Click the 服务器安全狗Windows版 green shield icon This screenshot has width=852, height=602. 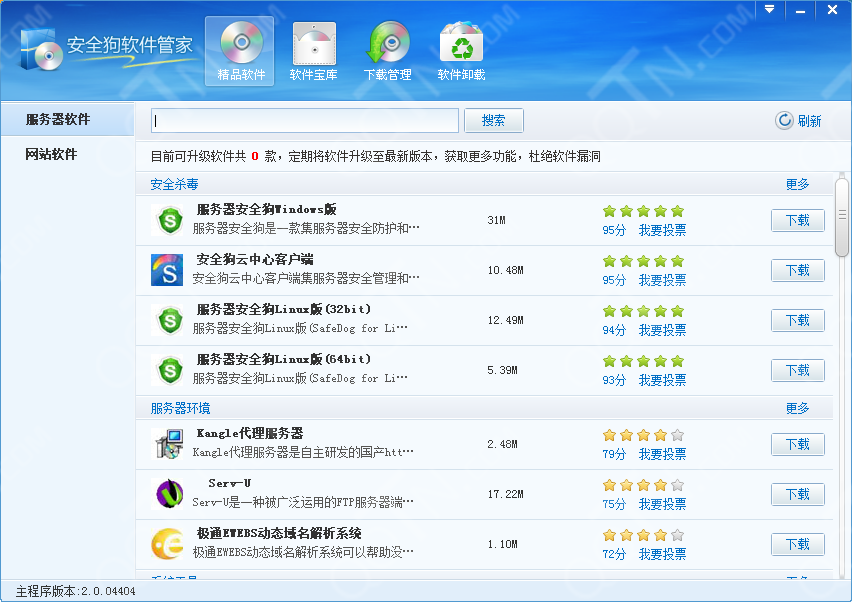171,220
